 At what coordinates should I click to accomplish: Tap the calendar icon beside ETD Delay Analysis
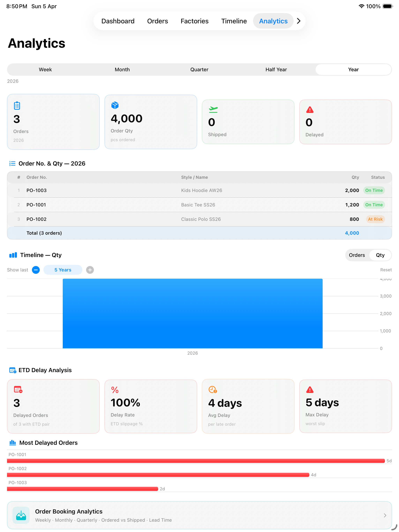point(12,370)
